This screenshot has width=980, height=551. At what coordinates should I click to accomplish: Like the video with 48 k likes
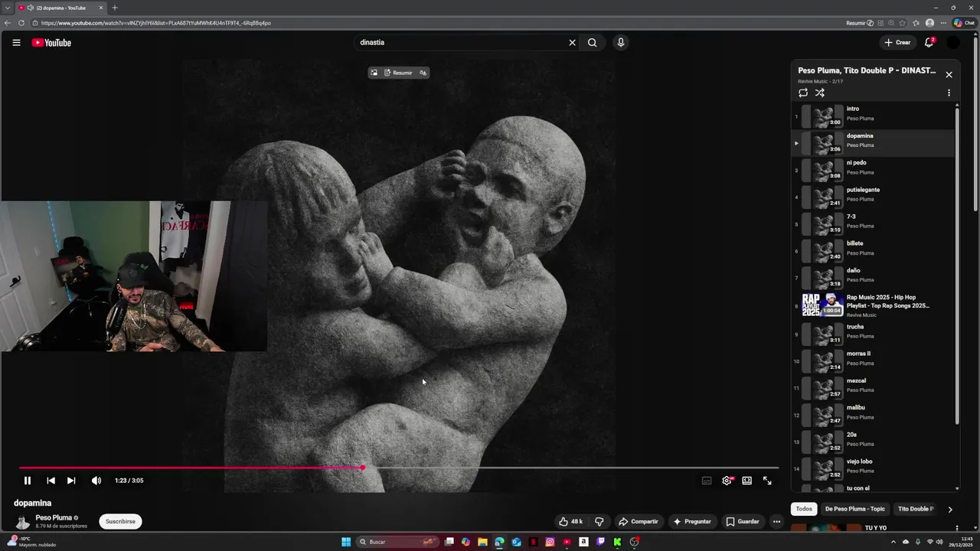coord(571,522)
